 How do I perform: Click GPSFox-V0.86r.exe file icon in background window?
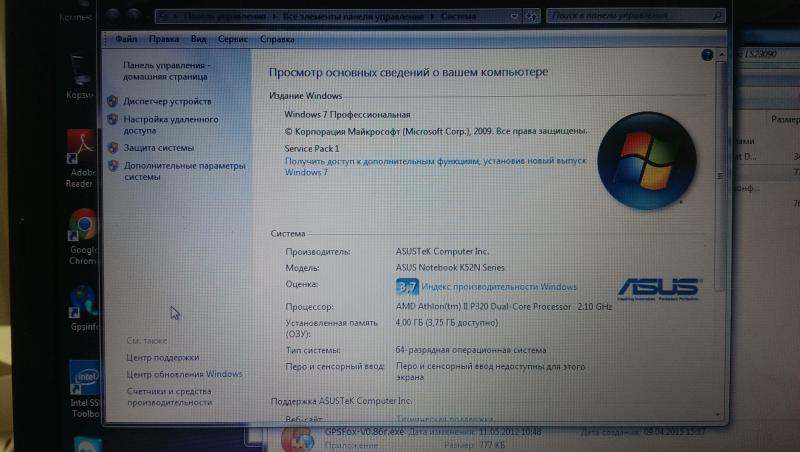[298, 439]
